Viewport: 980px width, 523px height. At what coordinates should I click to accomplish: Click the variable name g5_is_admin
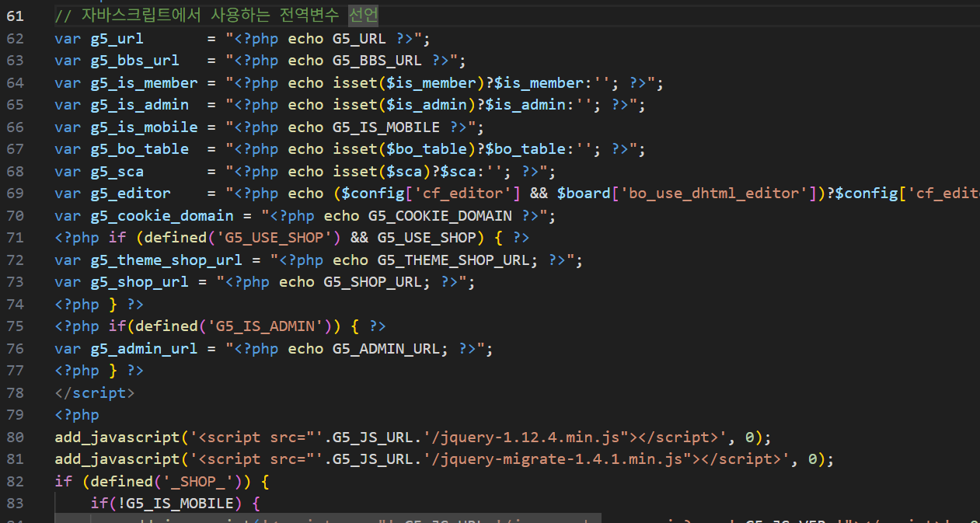point(139,104)
